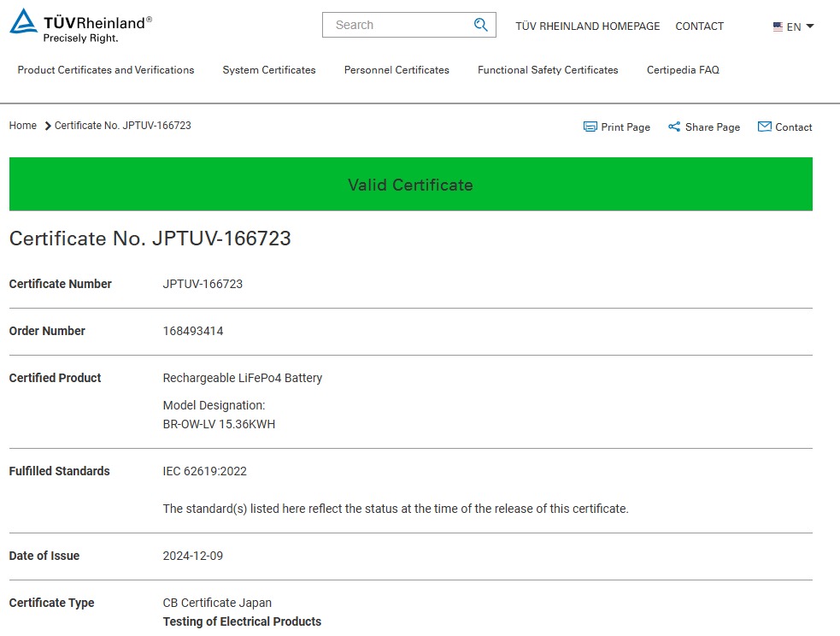
Task: Open the EN language dropdown arrow
Action: [x=810, y=26]
